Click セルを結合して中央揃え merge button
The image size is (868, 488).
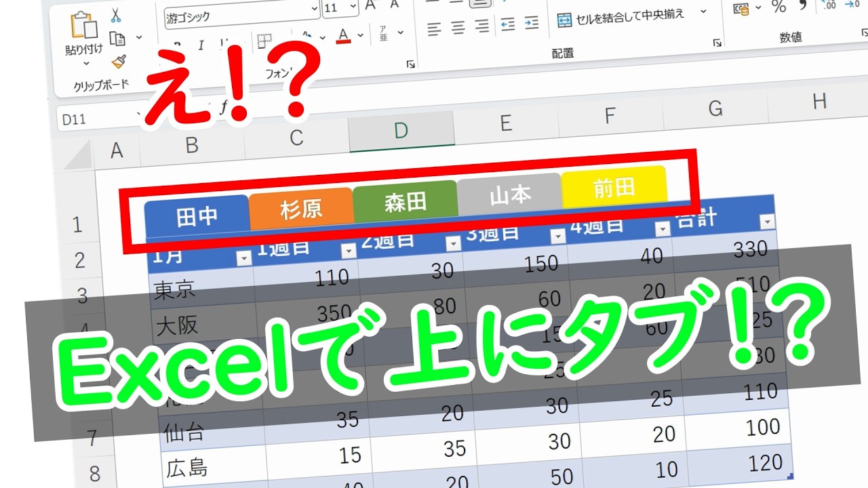[x=620, y=16]
